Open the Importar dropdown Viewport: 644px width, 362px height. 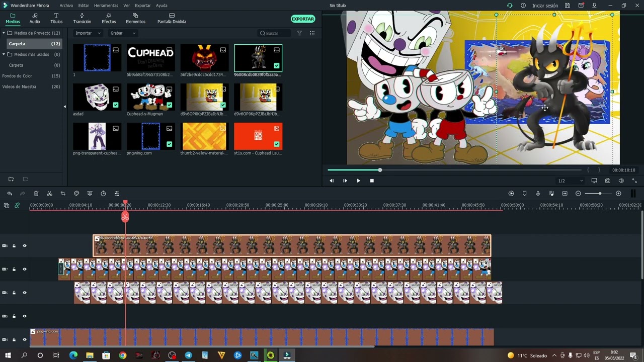point(88,33)
